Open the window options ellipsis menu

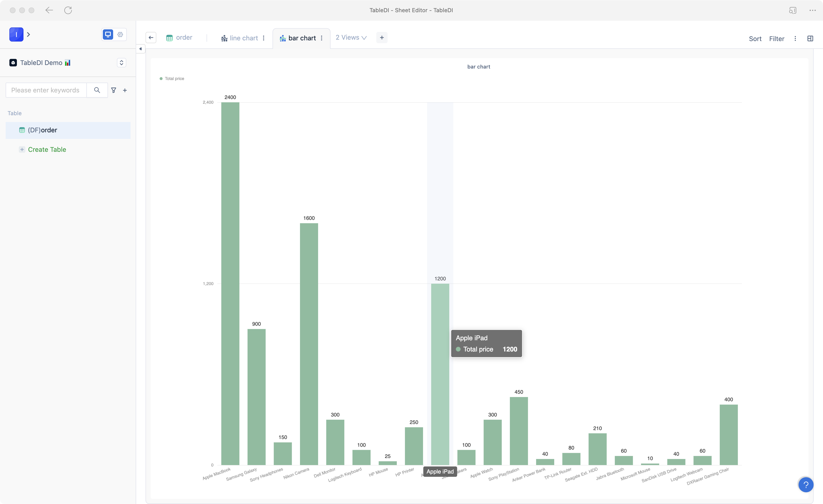tap(813, 10)
